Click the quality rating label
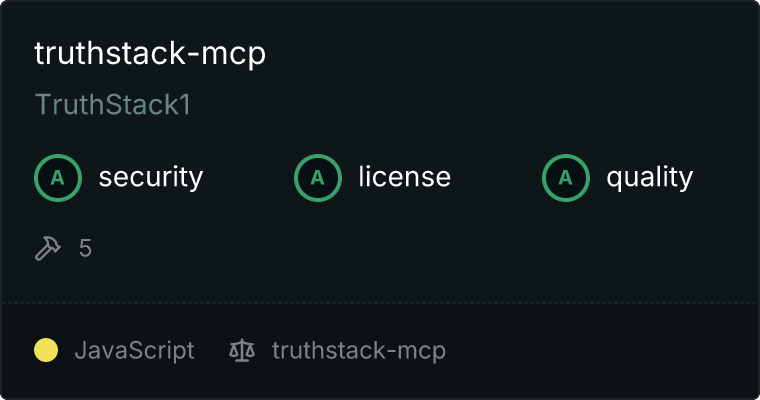Viewport: 760px width, 400px height. 649,177
